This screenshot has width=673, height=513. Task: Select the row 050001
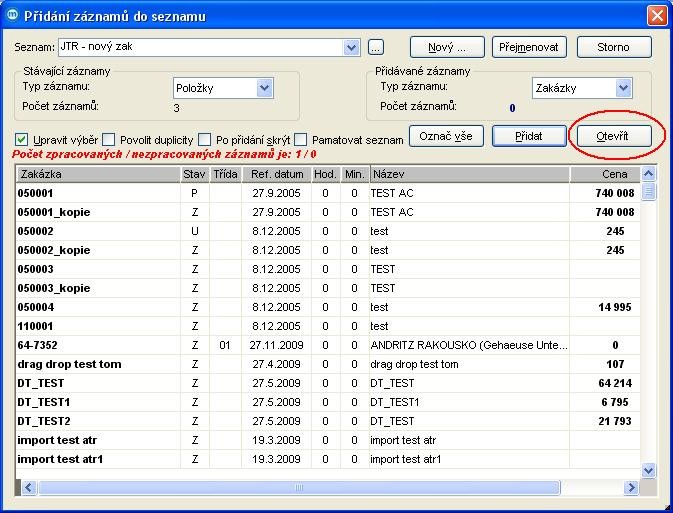tap(328, 193)
